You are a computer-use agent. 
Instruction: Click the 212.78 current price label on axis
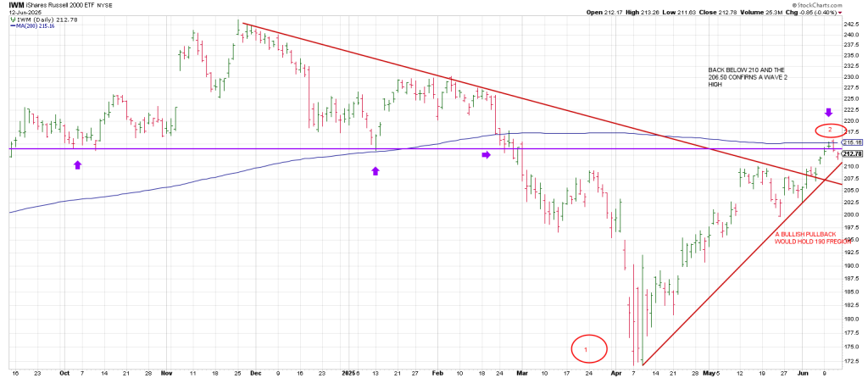coord(853,154)
